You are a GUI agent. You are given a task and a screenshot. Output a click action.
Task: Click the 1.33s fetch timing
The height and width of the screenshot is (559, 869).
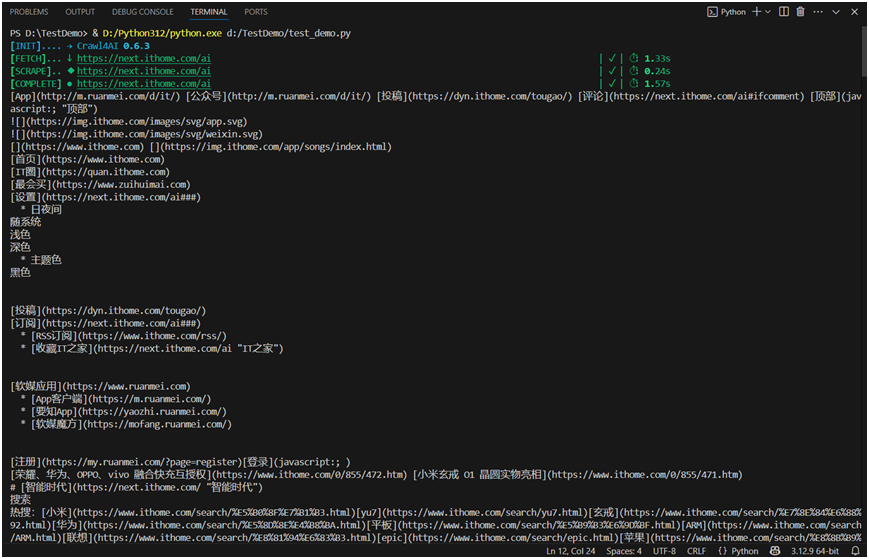(657, 58)
